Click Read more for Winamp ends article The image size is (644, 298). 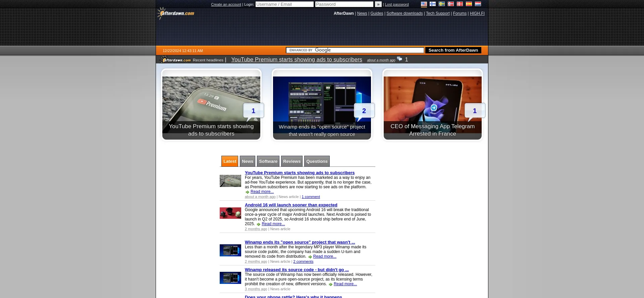(x=325, y=256)
